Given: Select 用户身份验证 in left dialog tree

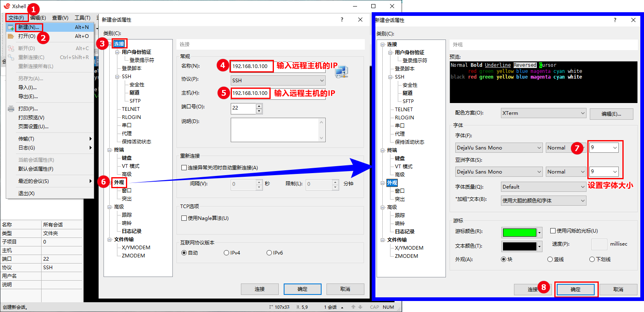Looking at the screenshot, I should (137, 52).
